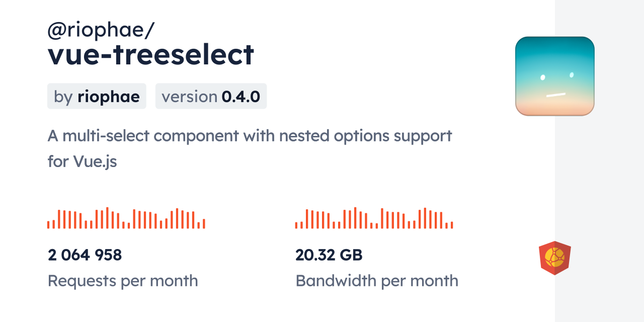Click the last bar of the bandwidth chart

pyautogui.click(x=452, y=225)
